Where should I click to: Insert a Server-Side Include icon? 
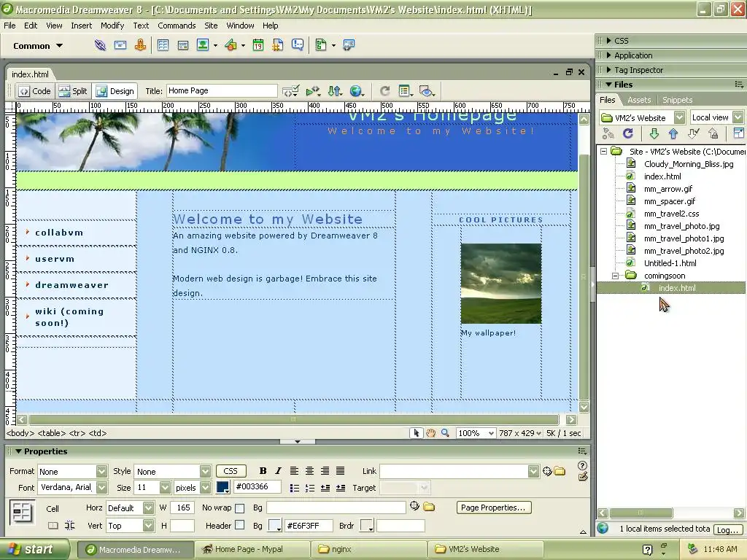pos(278,45)
